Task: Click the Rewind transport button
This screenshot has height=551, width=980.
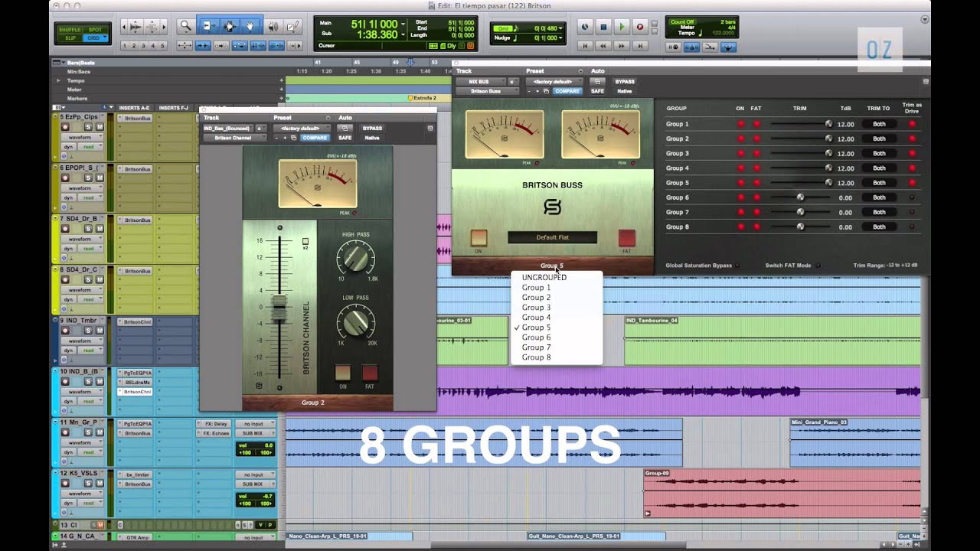Action: [603, 46]
